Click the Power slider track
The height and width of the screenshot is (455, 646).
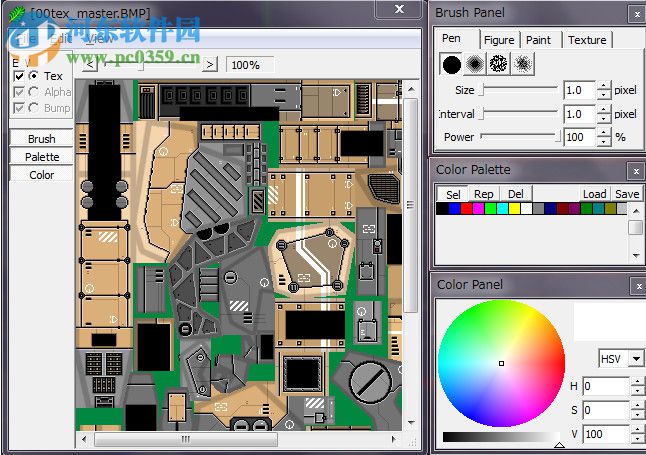(x=520, y=136)
